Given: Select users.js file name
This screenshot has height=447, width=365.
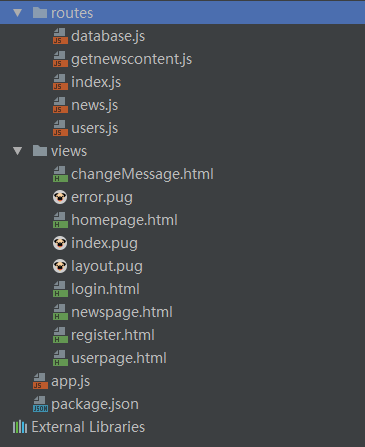Looking at the screenshot, I should [95, 128].
